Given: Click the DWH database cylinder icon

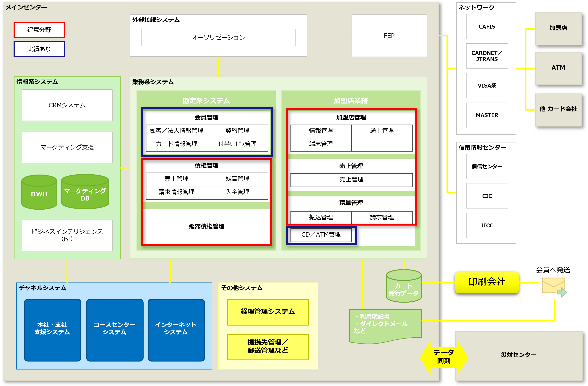Looking at the screenshot, I should pos(39,192).
